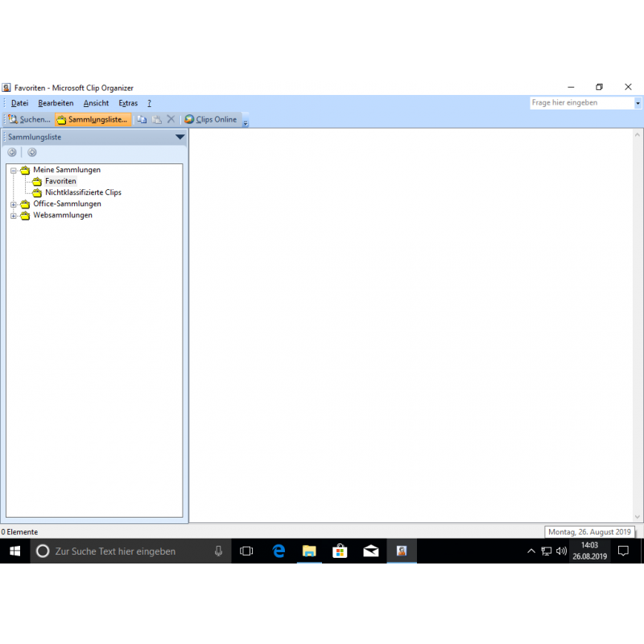
Task: Open Microsoft Edge from the taskbar
Action: pyautogui.click(x=279, y=551)
